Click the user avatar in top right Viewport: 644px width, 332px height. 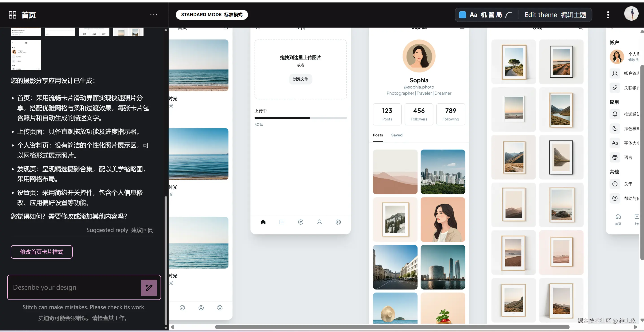pos(631,14)
